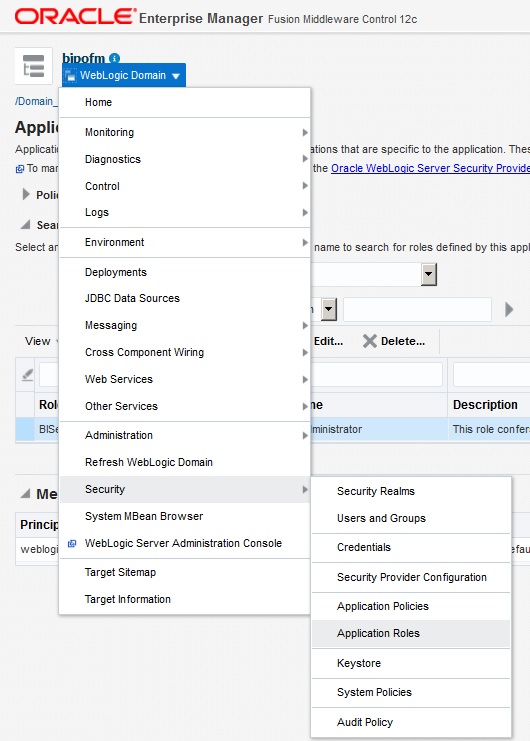
Task: Select JDBC Data Sources menu item
Action: pyautogui.click(x=185, y=298)
